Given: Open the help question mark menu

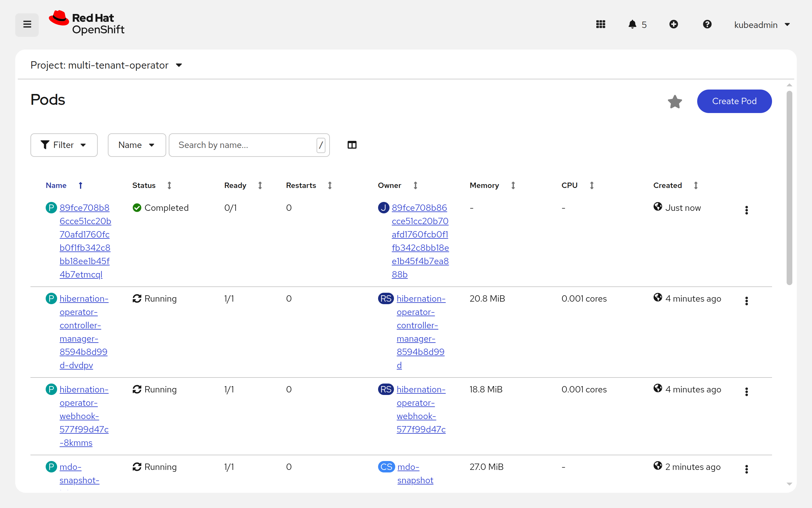Looking at the screenshot, I should point(707,24).
